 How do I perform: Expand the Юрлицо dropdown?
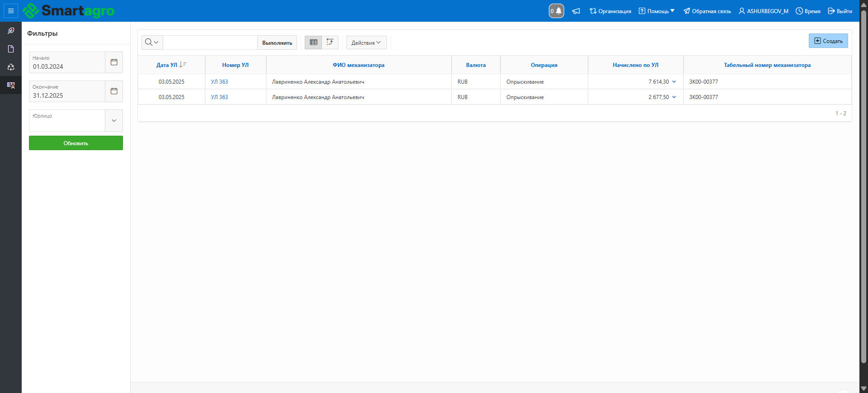(114, 121)
